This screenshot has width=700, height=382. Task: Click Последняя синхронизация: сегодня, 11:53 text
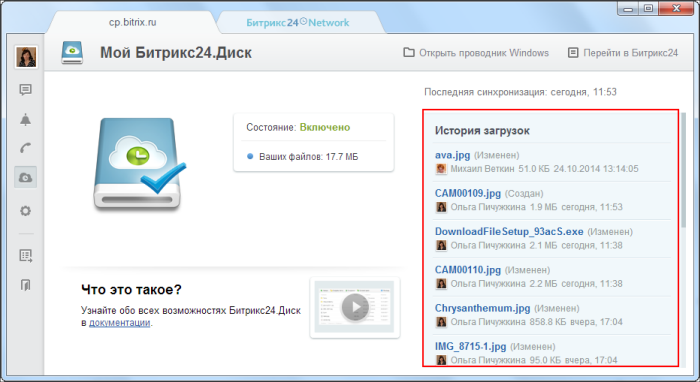(x=520, y=92)
